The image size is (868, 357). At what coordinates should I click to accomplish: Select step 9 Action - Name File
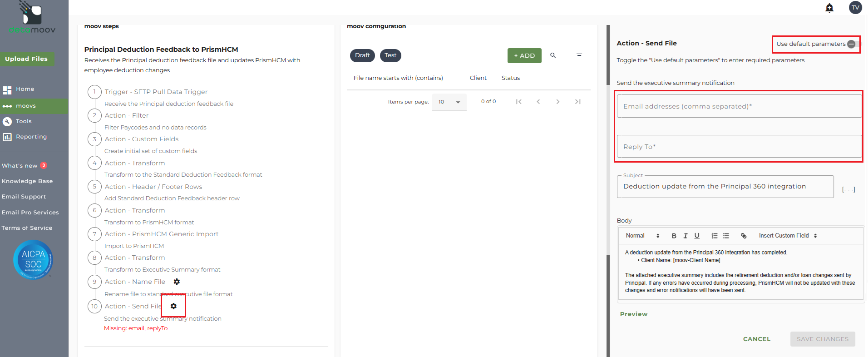(135, 282)
